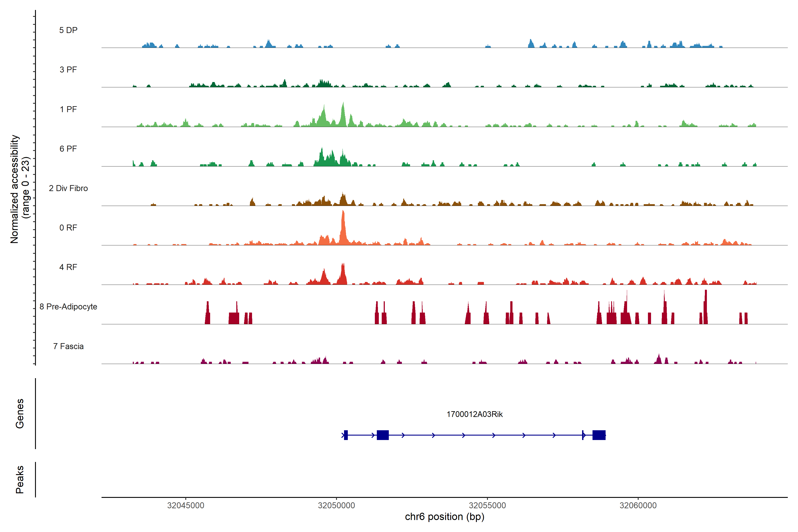Viewport: 798px width, 532px height.
Task: Click the last exon box of the gene
Action: point(599,435)
